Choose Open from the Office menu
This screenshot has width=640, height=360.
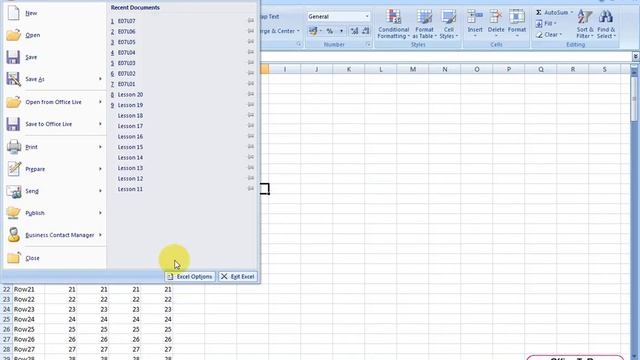pyautogui.click(x=33, y=35)
